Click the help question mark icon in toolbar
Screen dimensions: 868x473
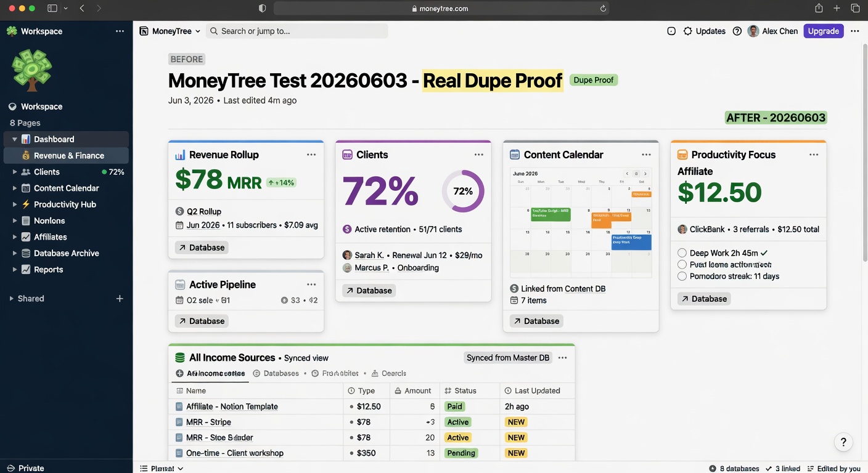point(737,31)
